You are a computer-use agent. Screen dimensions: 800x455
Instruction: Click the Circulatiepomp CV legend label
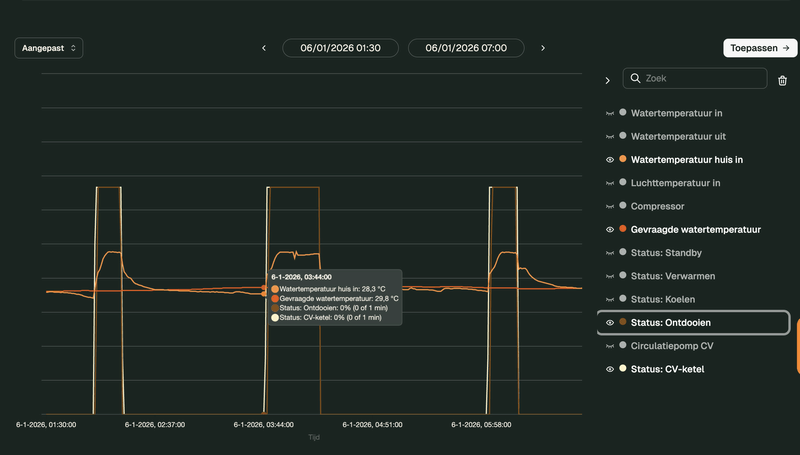click(671, 346)
